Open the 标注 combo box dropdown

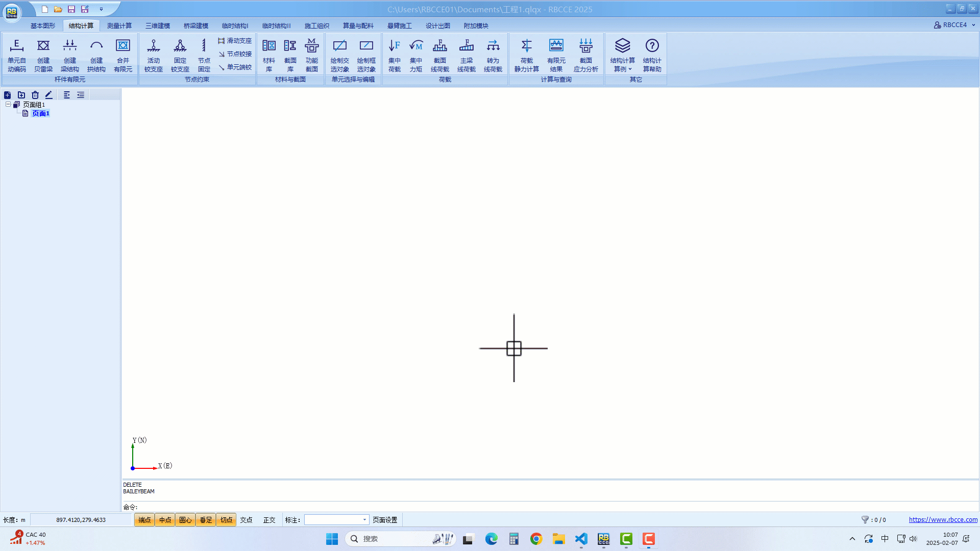pos(364,520)
